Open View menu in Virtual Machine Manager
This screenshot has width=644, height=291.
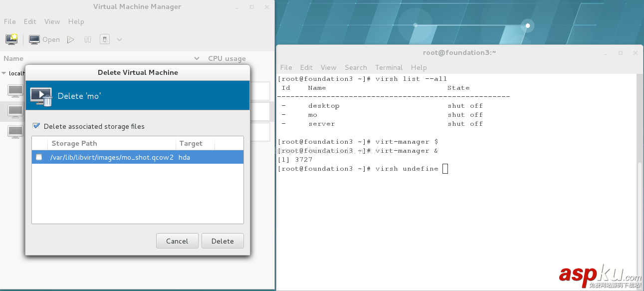[x=52, y=21]
